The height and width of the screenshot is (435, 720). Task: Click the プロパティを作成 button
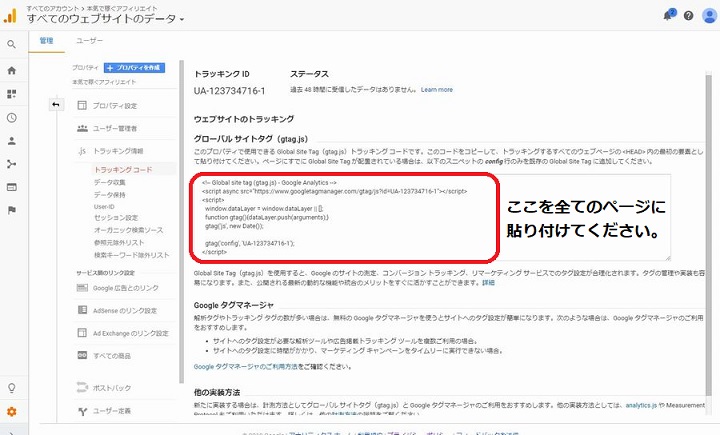[x=134, y=68]
